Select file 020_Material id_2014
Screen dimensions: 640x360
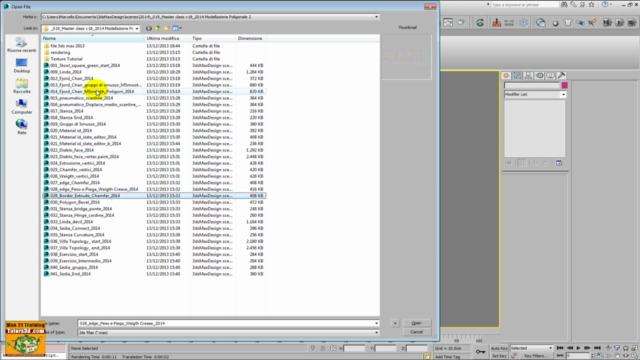point(71,131)
